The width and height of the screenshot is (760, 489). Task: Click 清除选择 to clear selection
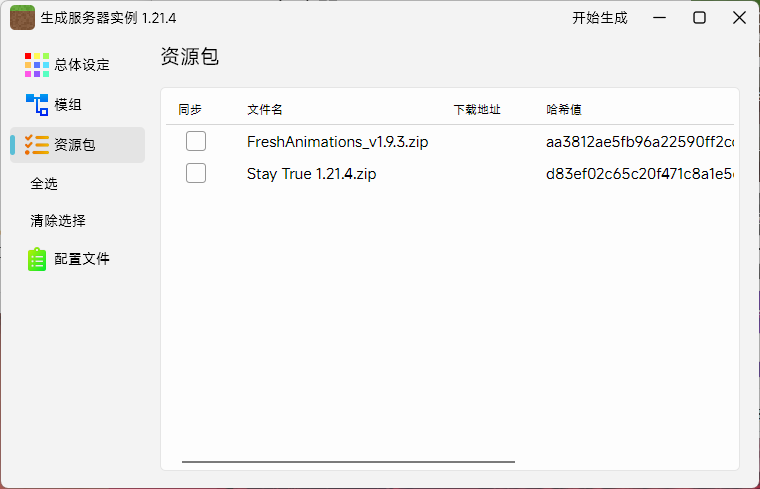58,221
